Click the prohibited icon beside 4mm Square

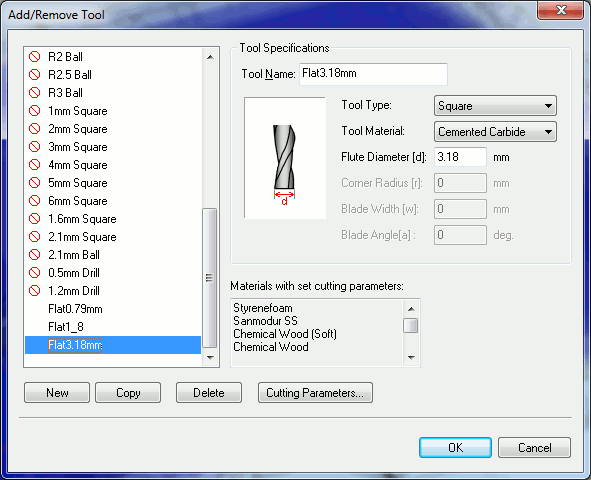[34, 165]
